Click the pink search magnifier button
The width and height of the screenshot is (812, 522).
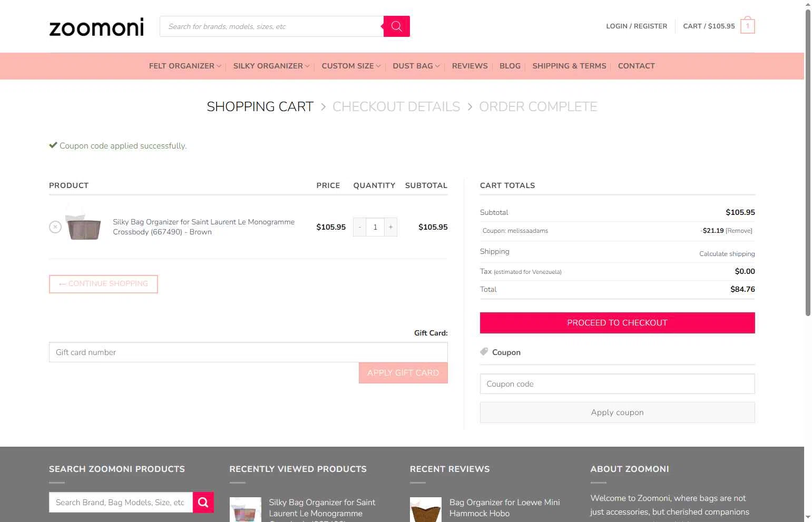397,26
